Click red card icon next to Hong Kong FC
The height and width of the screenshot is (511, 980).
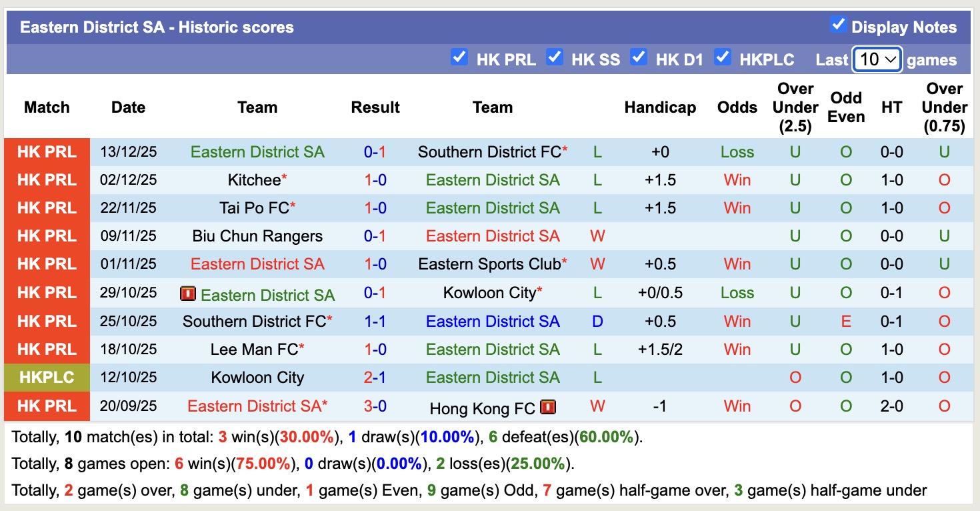548,408
